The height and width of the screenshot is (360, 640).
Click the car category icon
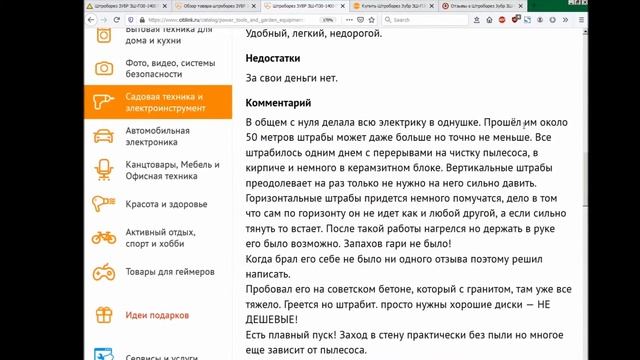[x=104, y=136]
